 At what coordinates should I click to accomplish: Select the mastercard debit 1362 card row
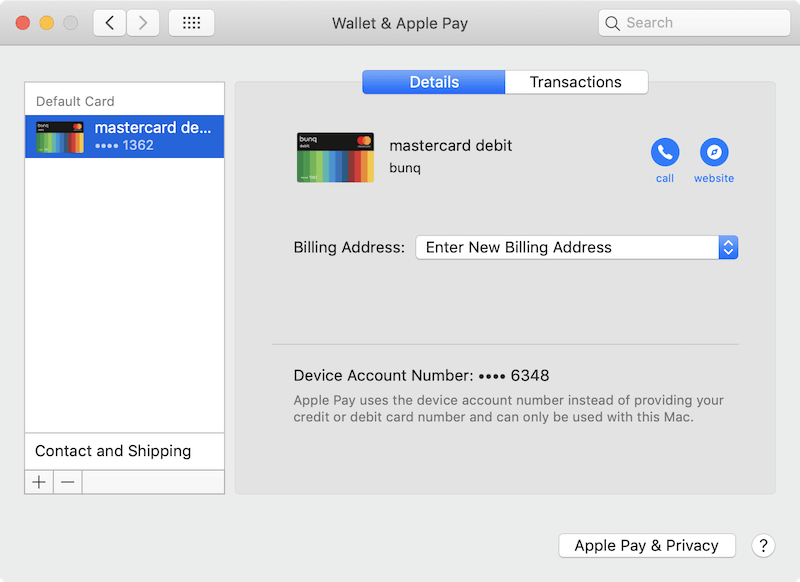(x=124, y=136)
